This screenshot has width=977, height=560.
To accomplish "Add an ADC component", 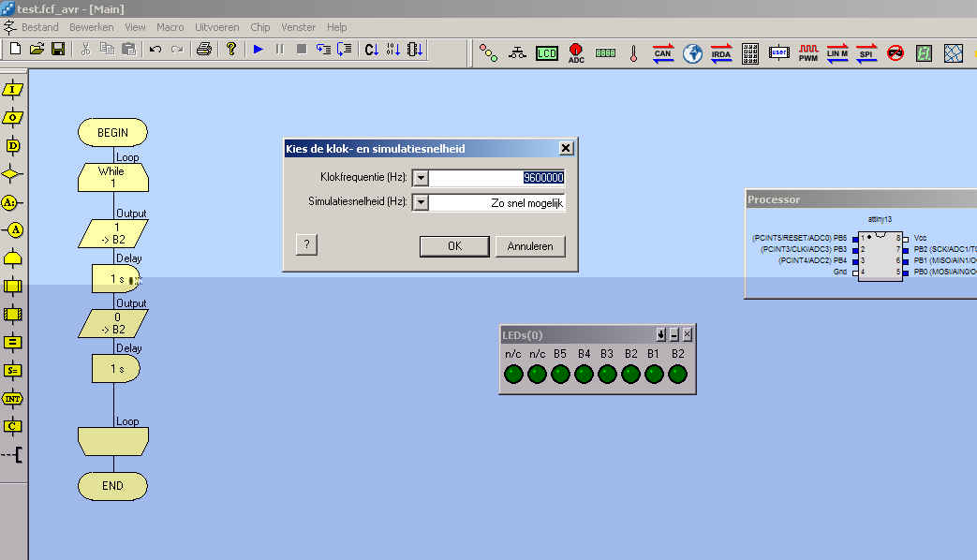I will tap(576, 53).
